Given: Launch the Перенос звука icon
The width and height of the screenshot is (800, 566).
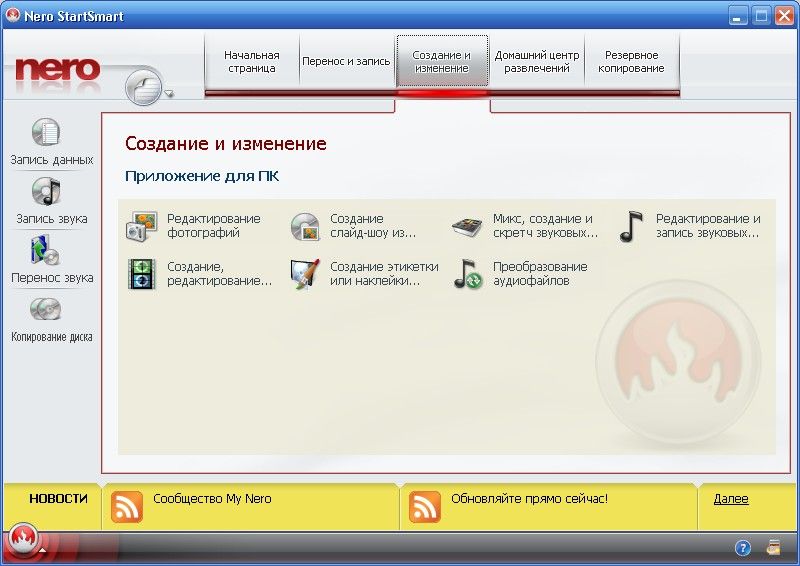Looking at the screenshot, I should (45, 250).
